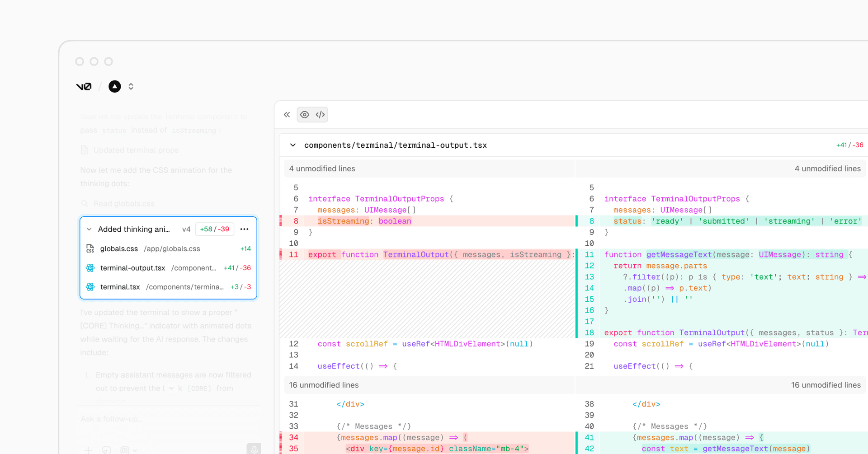This screenshot has height=454, width=868.
Task: Collapse the terminal-output.tsx diff section
Action: click(293, 145)
